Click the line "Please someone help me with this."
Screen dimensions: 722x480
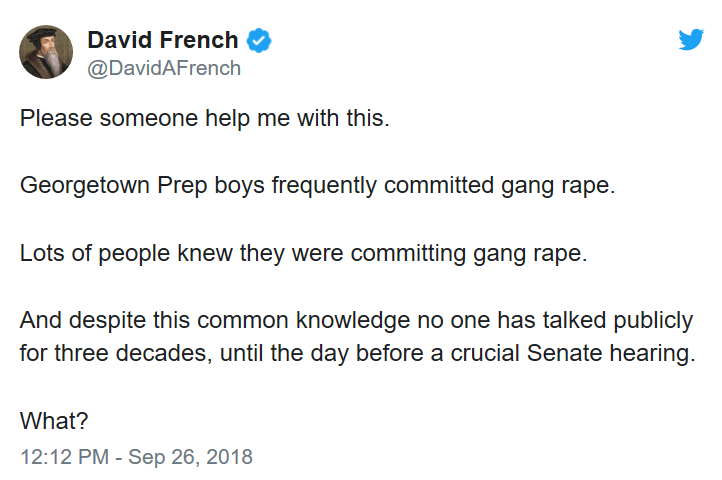click(204, 118)
